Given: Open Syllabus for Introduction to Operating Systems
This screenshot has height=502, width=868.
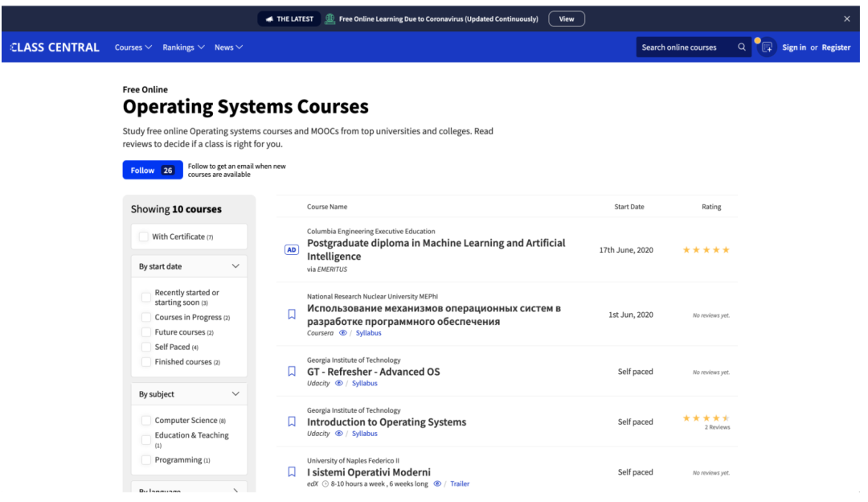Looking at the screenshot, I should [x=365, y=434].
